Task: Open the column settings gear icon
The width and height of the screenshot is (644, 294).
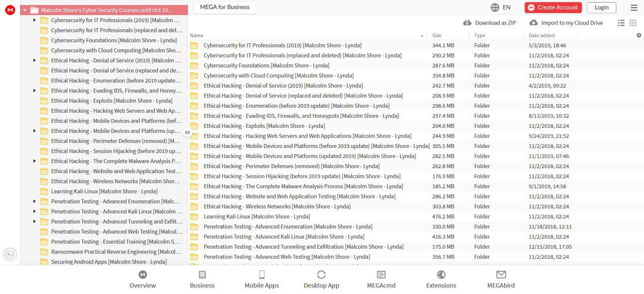Action: click(x=639, y=35)
